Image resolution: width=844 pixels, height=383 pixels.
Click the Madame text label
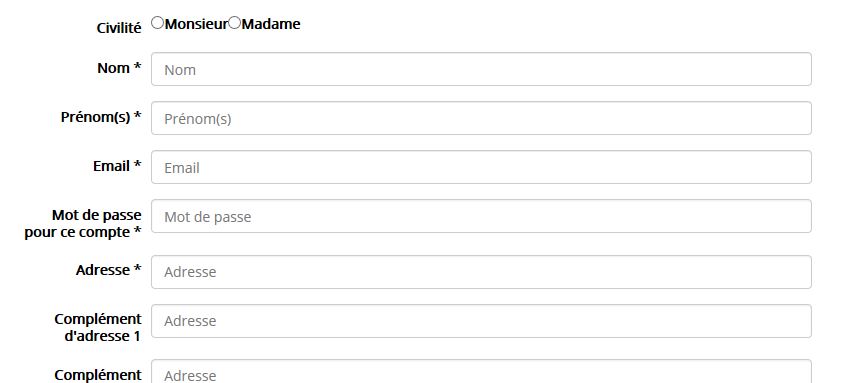pos(271,24)
